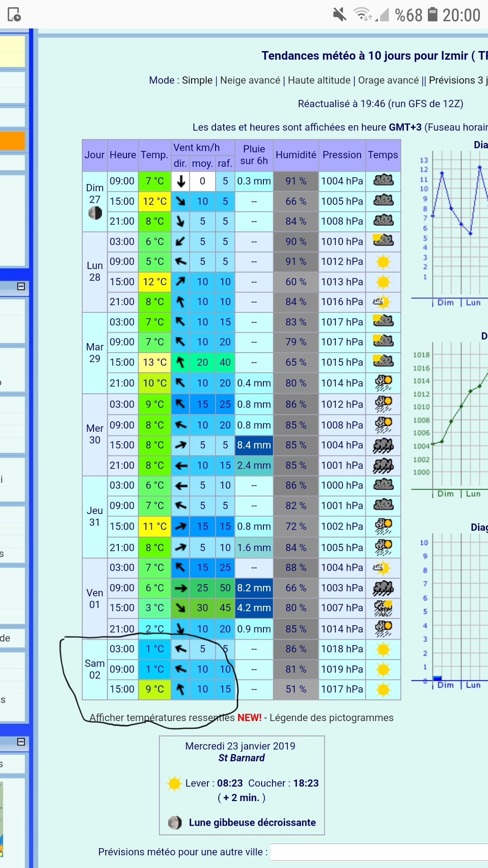Click the sun icon for Sam 15:00
The height and width of the screenshot is (868, 488).
(x=383, y=689)
